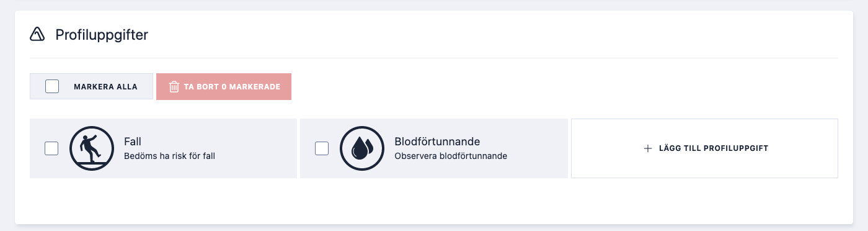Screen dimensions: 868x231
Task: Click the plus icon for adding a profiluppgift
Action: coord(648,148)
